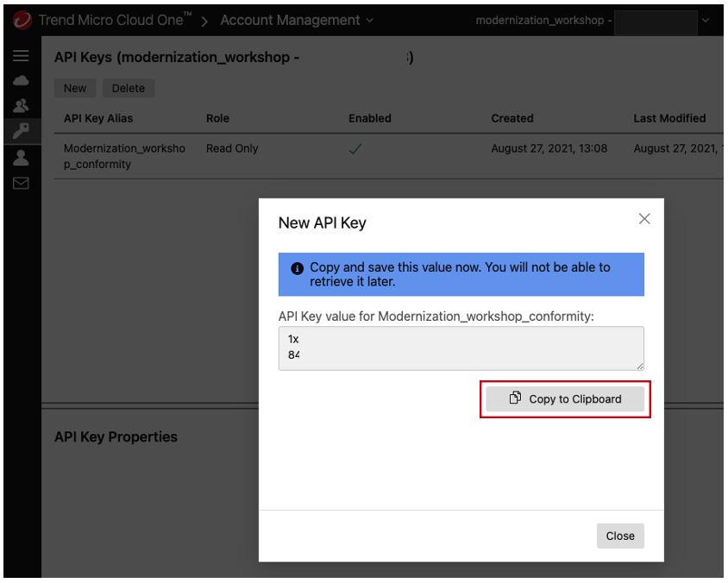Open the hamburger menu icon

pyautogui.click(x=21, y=56)
